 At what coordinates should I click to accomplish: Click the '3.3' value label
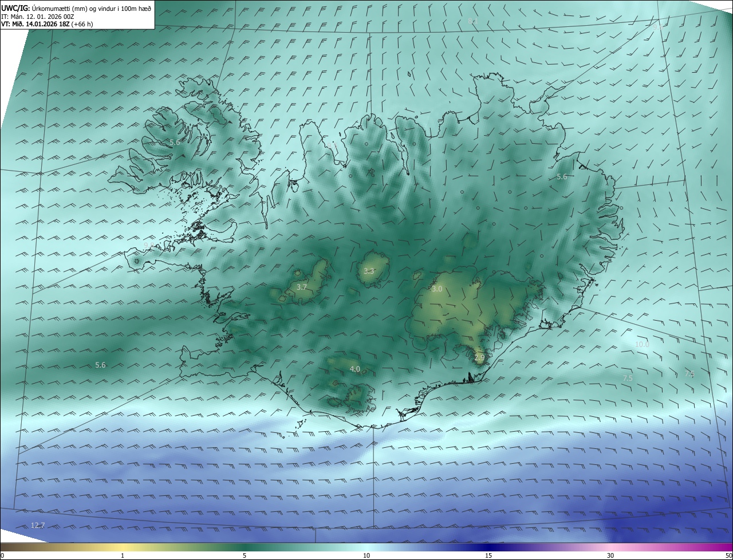click(369, 271)
